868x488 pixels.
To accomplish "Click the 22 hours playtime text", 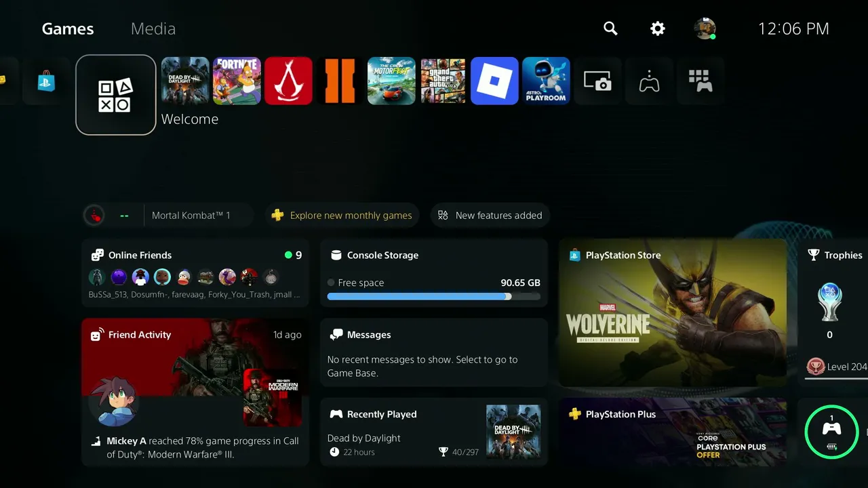I will [359, 452].
